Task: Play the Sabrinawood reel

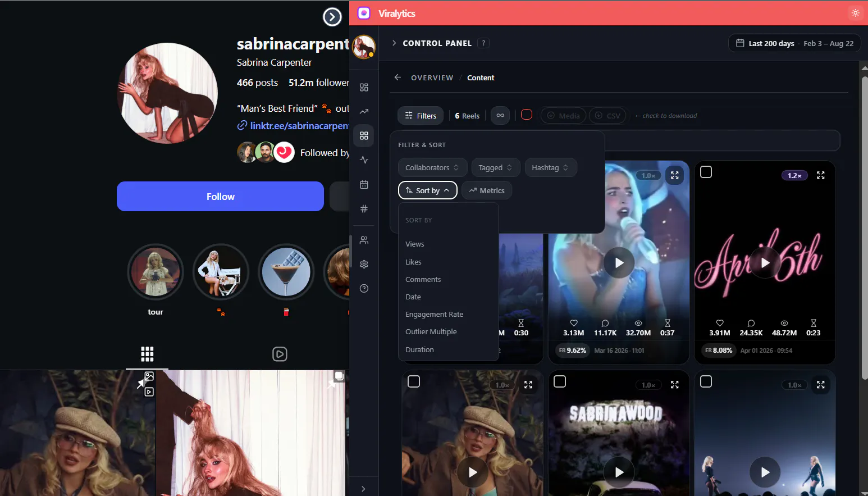Action: click(x=619, y=472)
